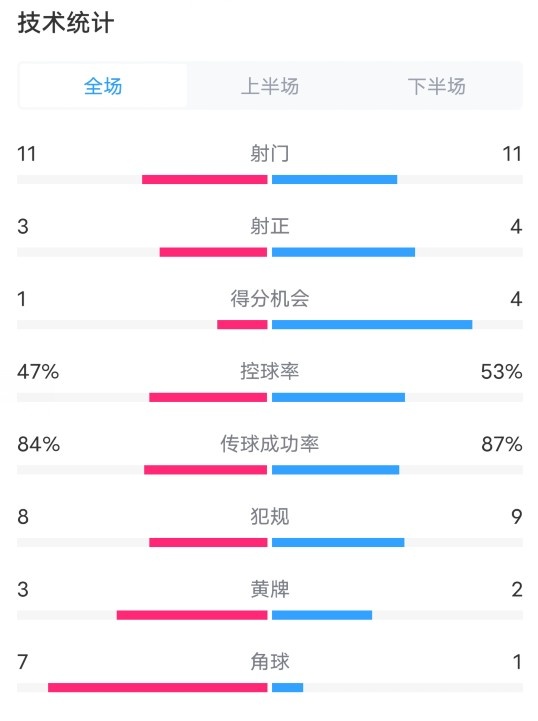Click the blue 得分机会 bar
Image resolution: width=538 pixels, height=721 pixels.
pyautogui.click(x=372, y=325)
